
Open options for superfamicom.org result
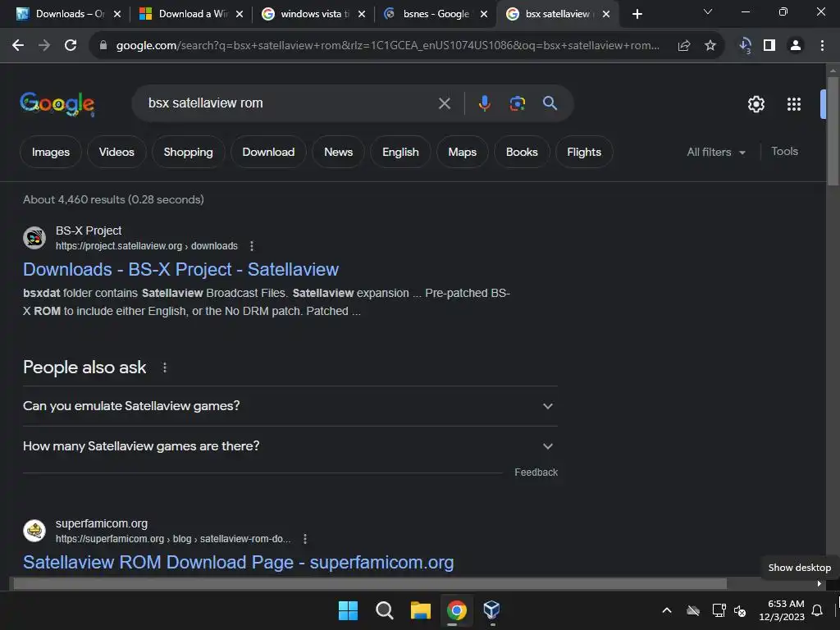pos(305,539)
